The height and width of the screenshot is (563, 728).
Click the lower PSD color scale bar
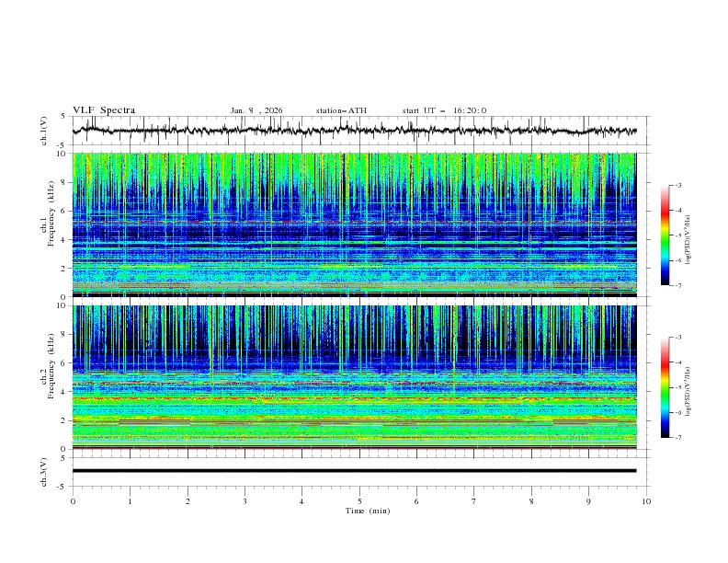click(665, 387)
